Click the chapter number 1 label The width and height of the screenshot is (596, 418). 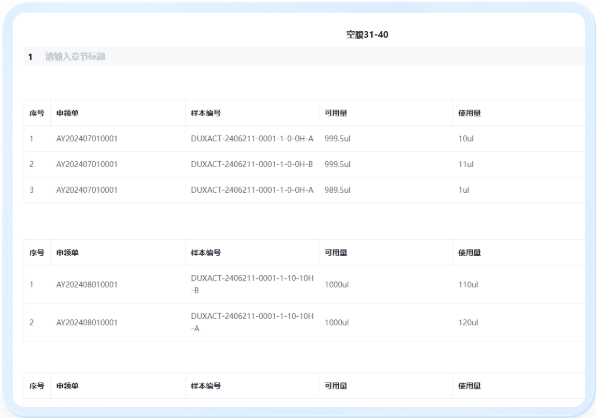coord(30,57)
